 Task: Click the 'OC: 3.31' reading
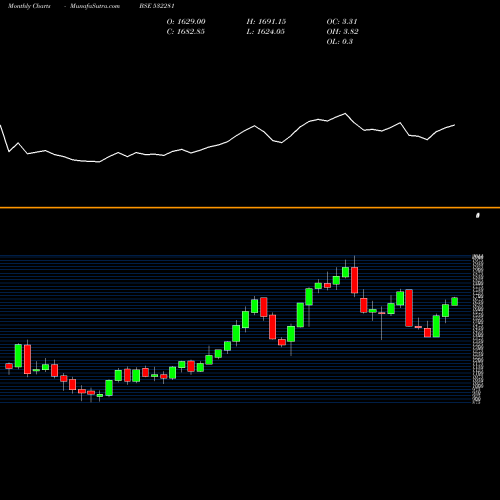coord(342,22)
